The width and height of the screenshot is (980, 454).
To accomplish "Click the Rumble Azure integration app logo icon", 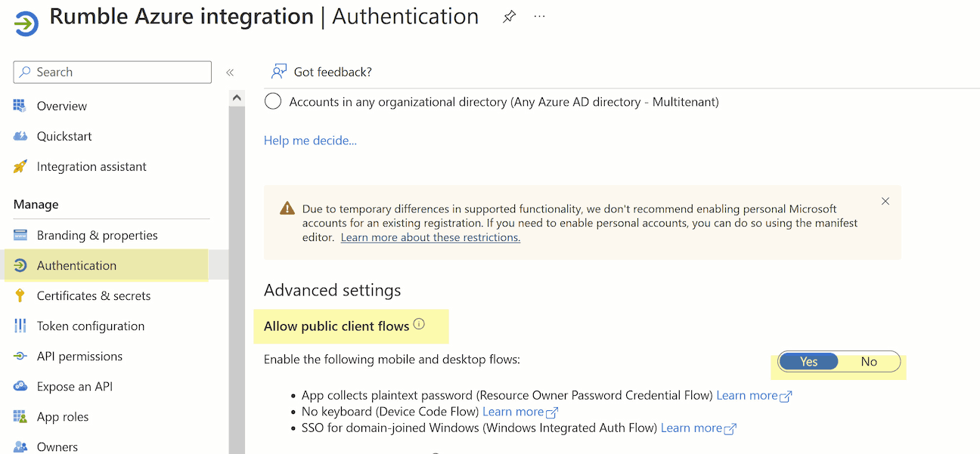I will pyautogui.click(x=26, y=23).
